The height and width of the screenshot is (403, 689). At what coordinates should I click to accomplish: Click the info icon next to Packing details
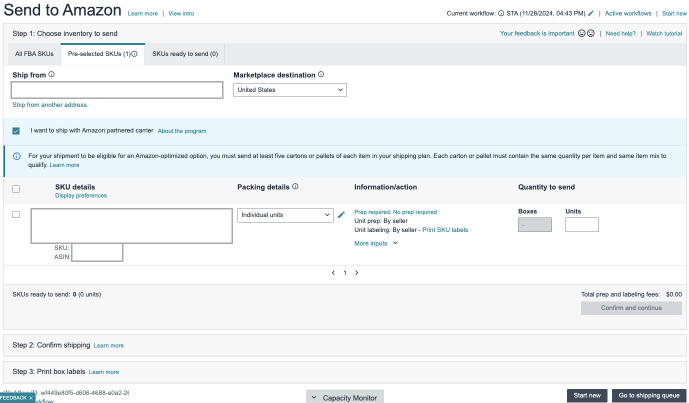pos(296,186)
